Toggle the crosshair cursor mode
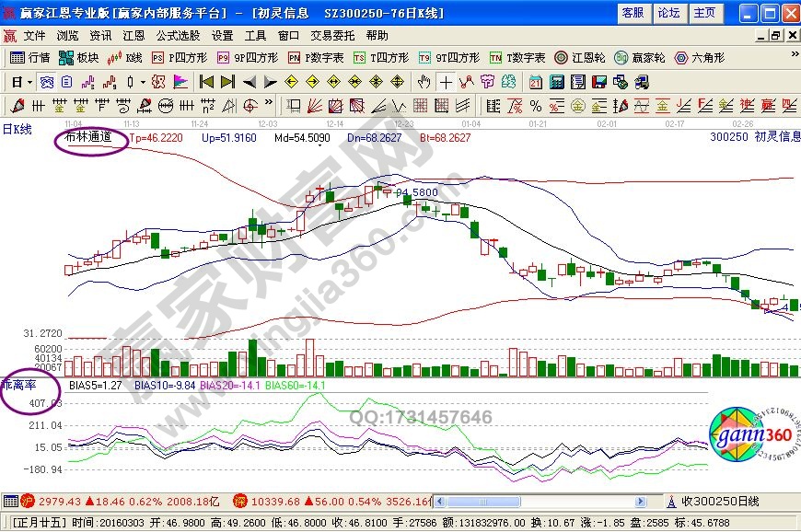 point(446,81)
